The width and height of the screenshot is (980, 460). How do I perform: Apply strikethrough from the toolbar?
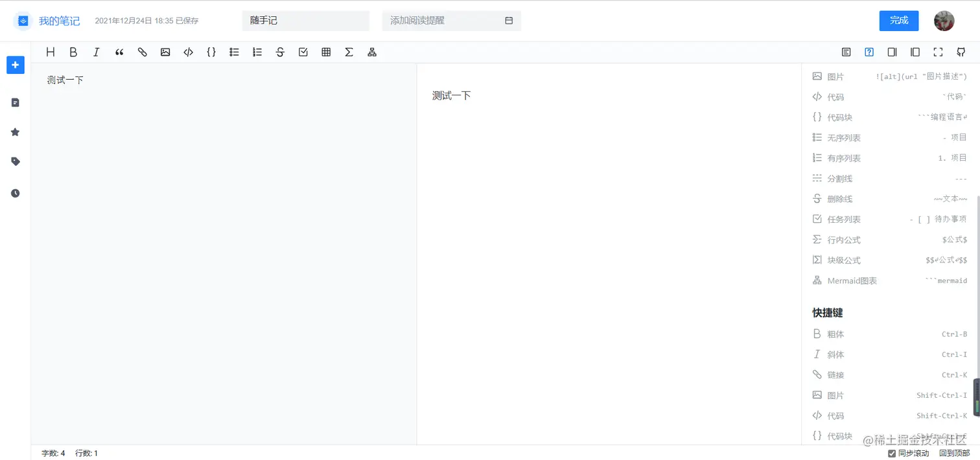click(x=280, y=52)
